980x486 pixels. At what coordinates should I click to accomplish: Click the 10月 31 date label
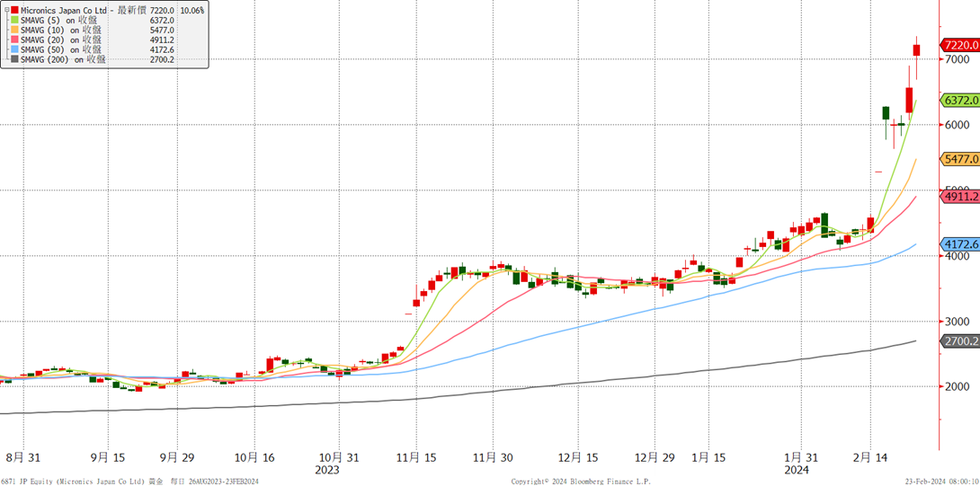point(338,458)
